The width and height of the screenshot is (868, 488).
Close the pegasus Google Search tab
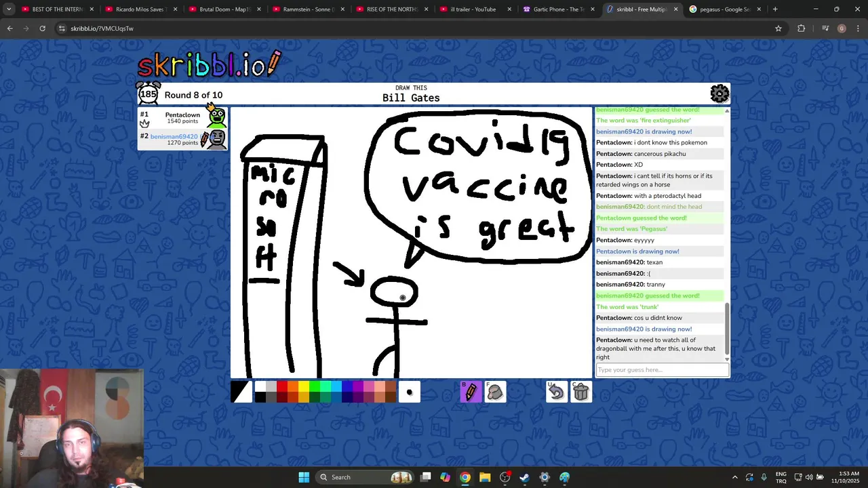pos(759,9)
